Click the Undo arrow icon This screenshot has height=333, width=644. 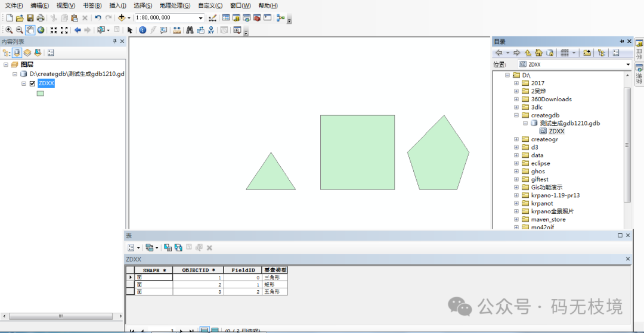98,18
